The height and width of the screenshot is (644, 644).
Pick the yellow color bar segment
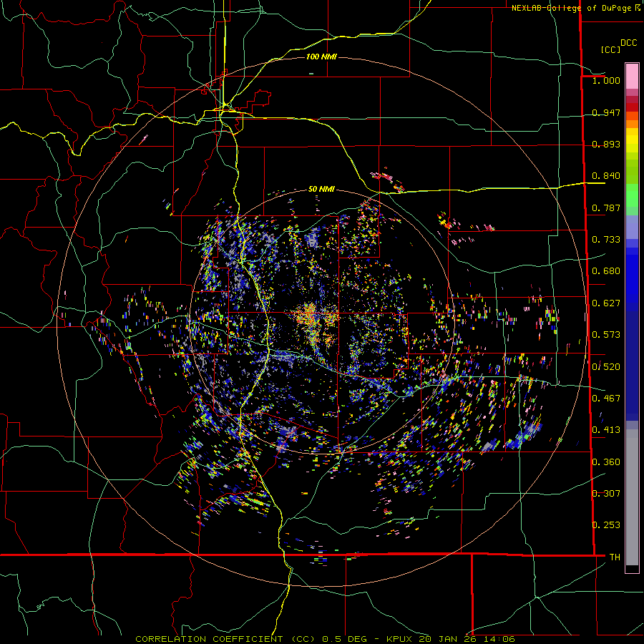632,141
